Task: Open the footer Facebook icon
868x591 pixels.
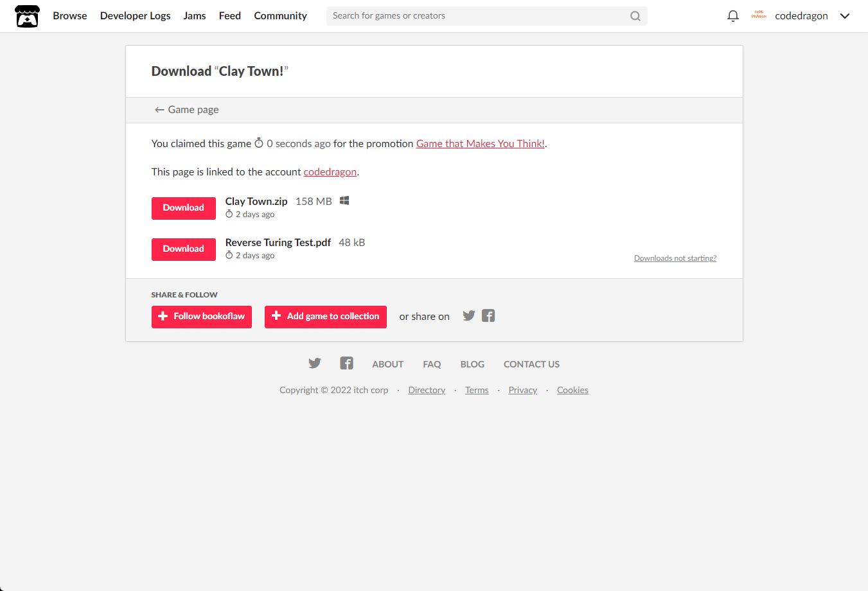Action: 347,363
